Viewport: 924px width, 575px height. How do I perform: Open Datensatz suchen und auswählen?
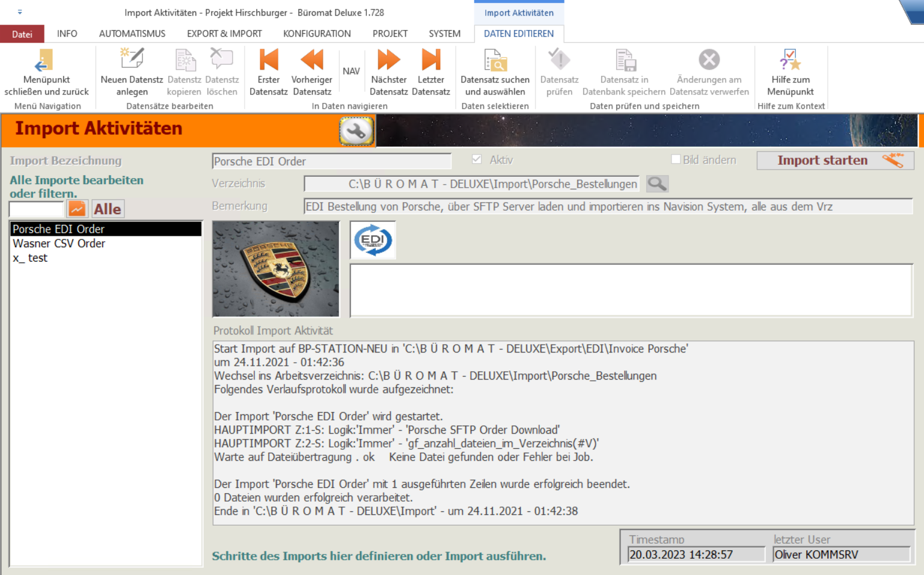click(495, 60)
